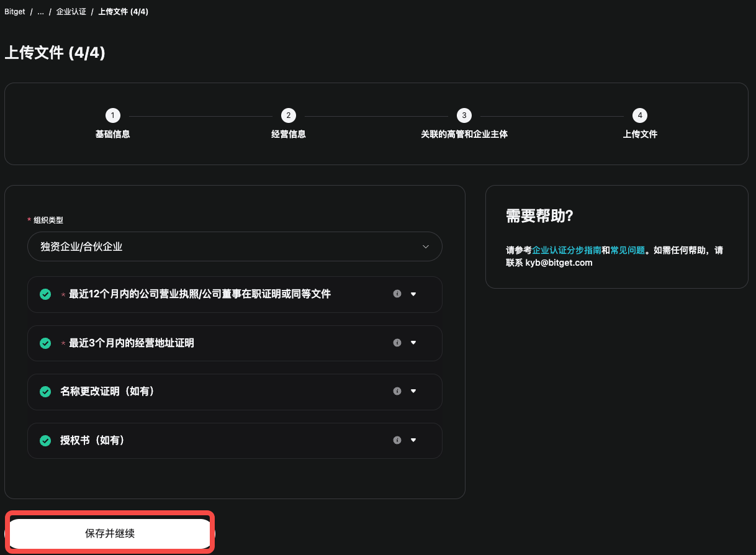点击名称更改证明旁的信息提示图标
Image resolution: width=756 pixels, height=555 pixels.
(397, 391)
